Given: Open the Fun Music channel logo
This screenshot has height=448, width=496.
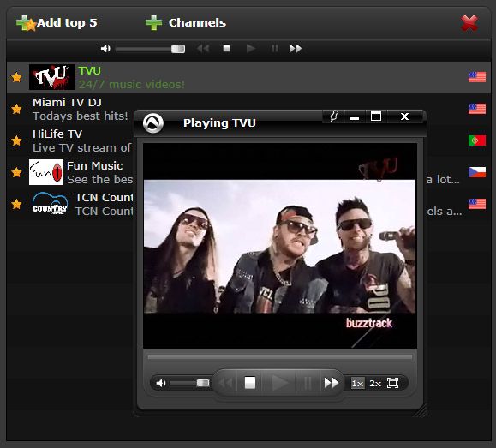Looking at the screenshot, I should (46, 172).
